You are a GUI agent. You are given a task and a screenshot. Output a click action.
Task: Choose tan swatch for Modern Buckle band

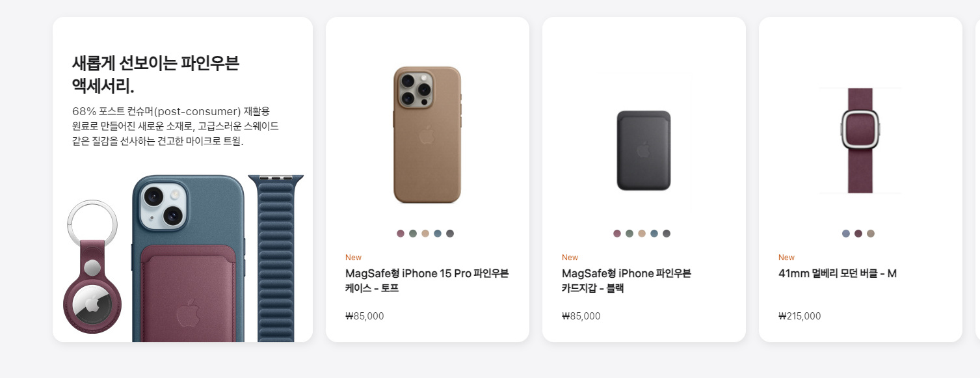coord(871,234)
